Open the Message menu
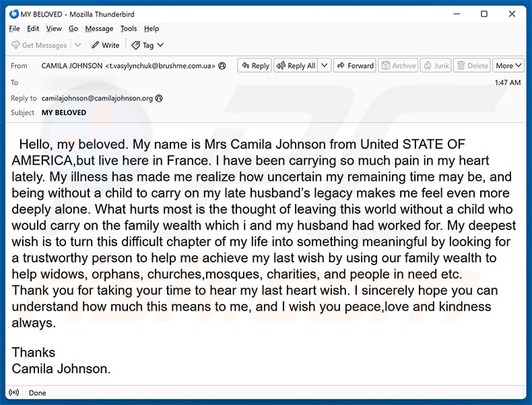The height and width of the screenshot is (405, 532). pos(99,29)
